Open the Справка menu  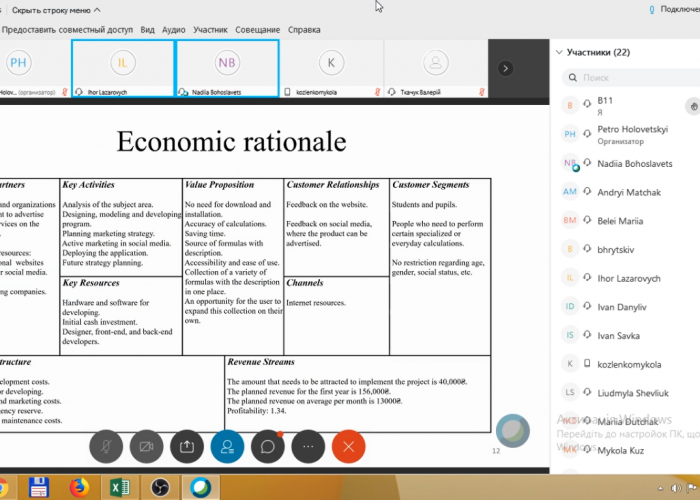coord(304,30)
